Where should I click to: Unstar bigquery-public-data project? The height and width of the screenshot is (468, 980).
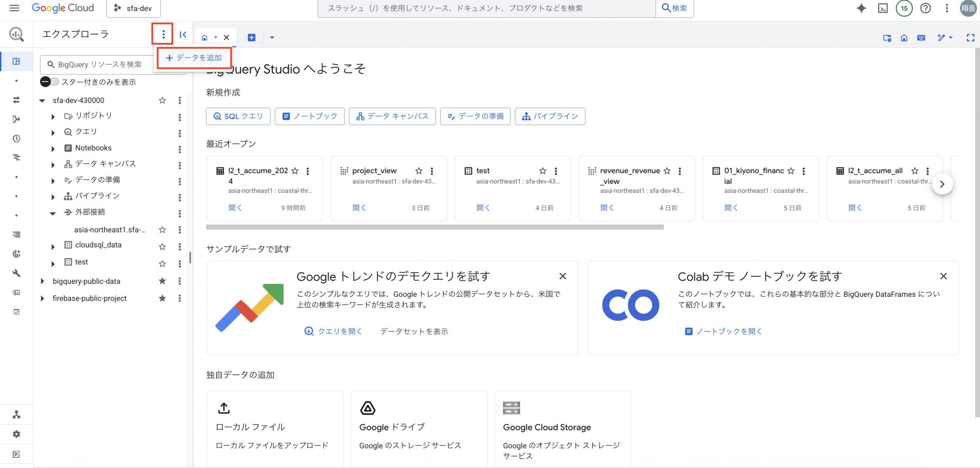tap(162, 281)
